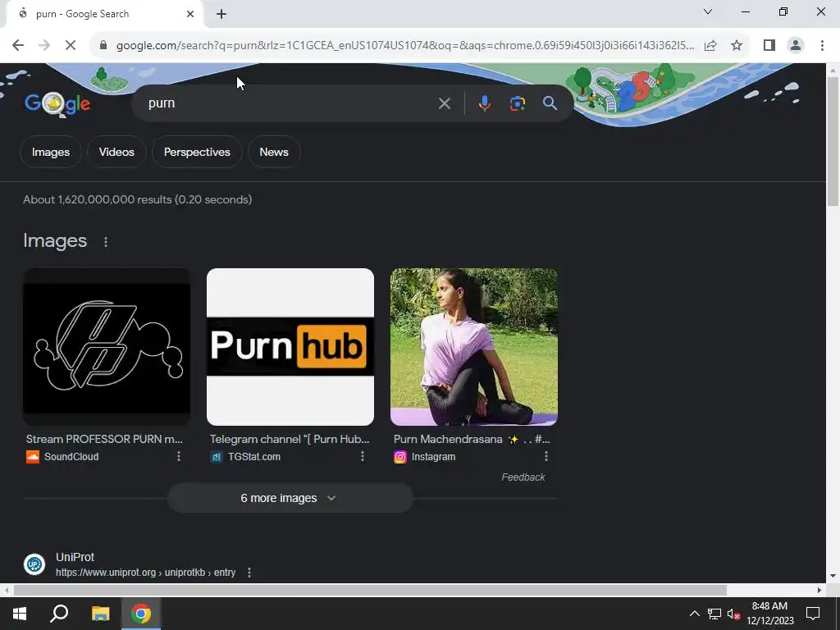Screen dimensions: 840x630
Task: Click the browser forward arrow
Action: click(x=44, y=46)
